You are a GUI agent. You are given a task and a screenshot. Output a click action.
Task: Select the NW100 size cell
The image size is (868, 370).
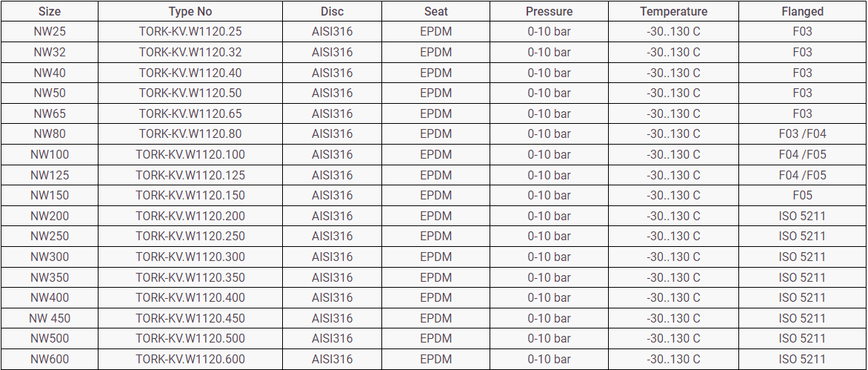click(49, 155)
